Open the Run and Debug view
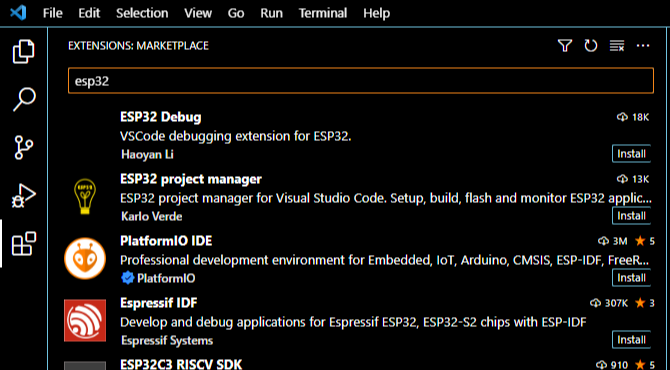670x370 pixels. pos(24,196)
